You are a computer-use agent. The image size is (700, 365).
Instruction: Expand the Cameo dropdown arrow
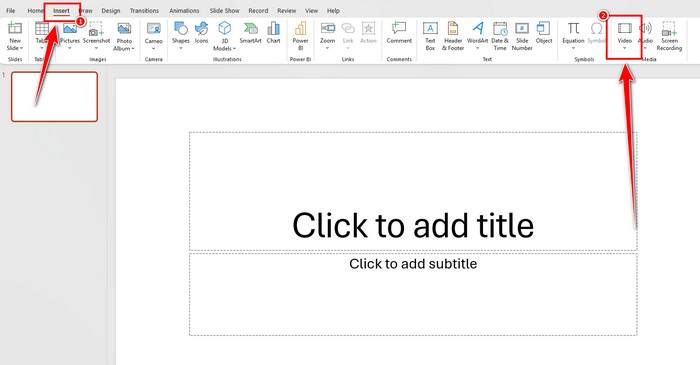154,48
